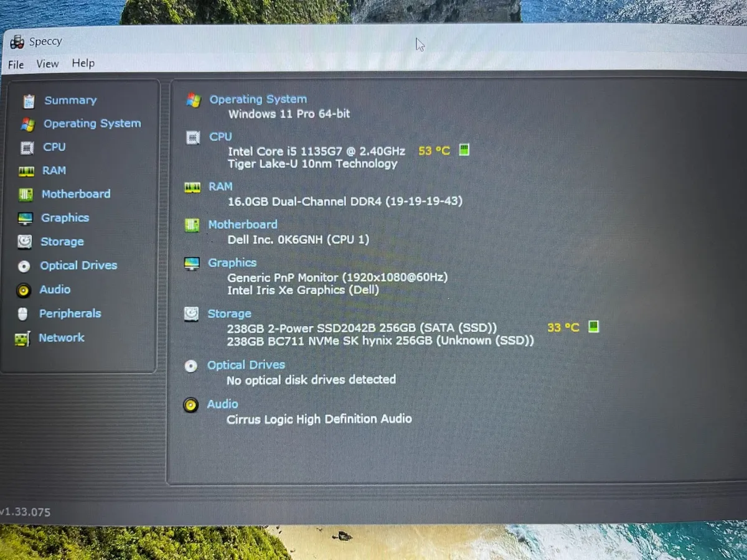This screenshot has height=560, width=747.
Task: Select Graphics in the sidebar
Action: pos(65,218)
